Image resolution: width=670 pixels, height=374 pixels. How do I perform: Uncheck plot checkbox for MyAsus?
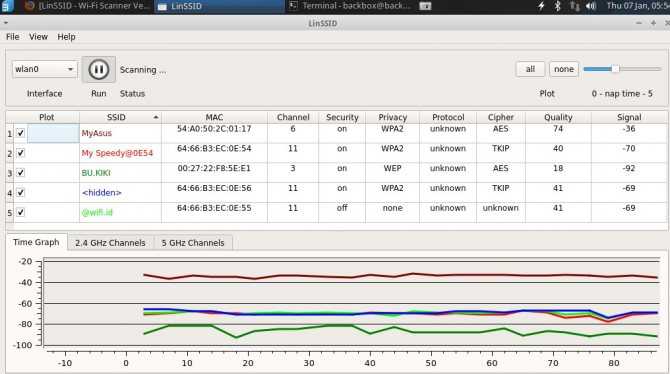[21, 133]
